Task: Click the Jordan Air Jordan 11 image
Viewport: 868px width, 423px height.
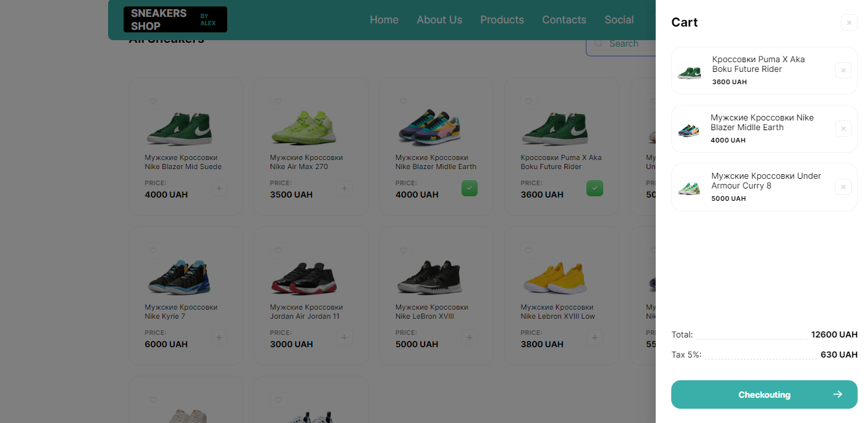Action: coord(305,277)
